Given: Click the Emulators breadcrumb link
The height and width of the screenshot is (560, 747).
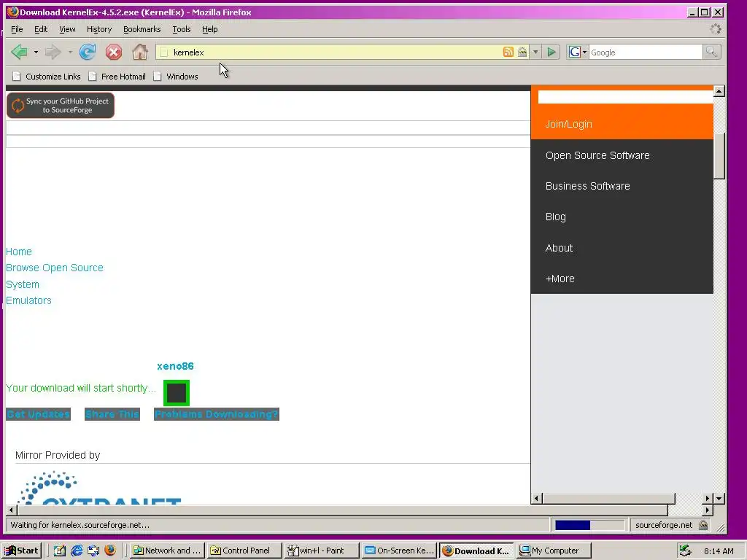Looking at the screenshot, I should [x=28, y=300].
